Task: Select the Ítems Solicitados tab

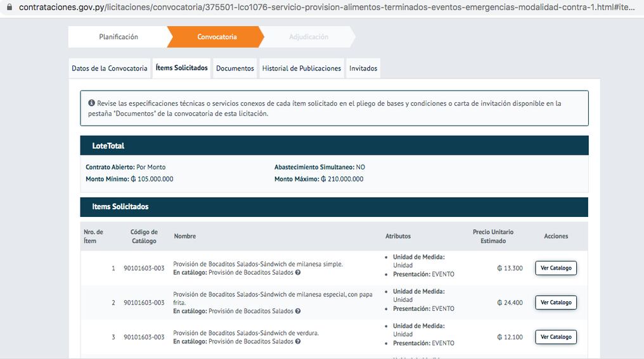Action: coord(181,68)
